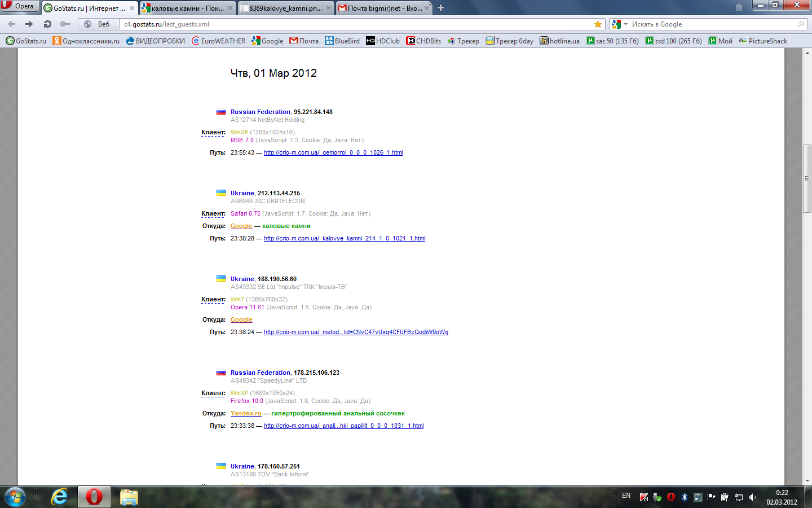The height and width of the screenshot is (508, 812).
Task: Click the IP address 212.113.44.215
Action: coord(279,193)
